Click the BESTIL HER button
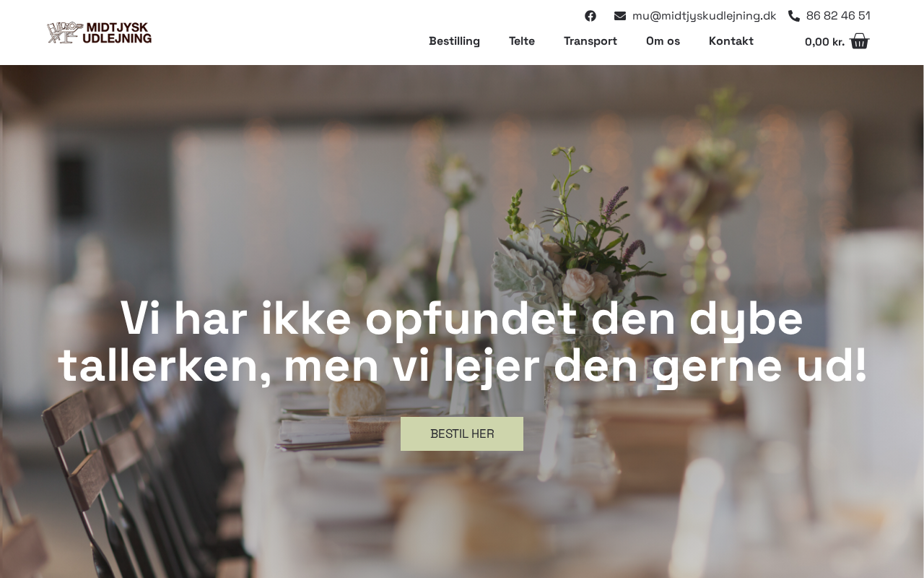Screen dimensions: 924x578 462,433
